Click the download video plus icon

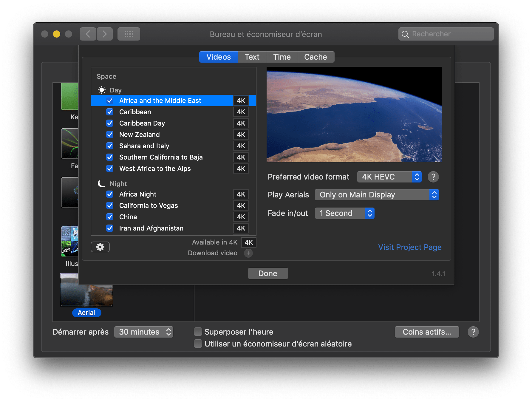pyautogui.click(x=248, y=253)
